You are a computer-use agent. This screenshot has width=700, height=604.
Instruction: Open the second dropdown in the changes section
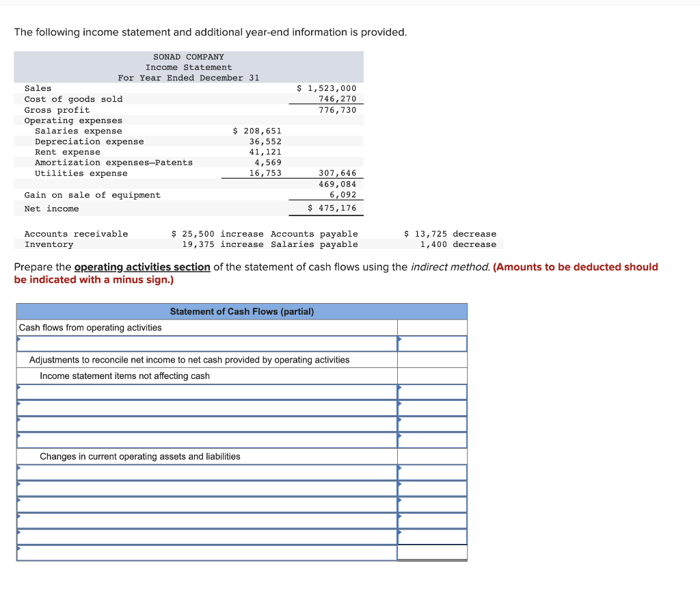205,488
